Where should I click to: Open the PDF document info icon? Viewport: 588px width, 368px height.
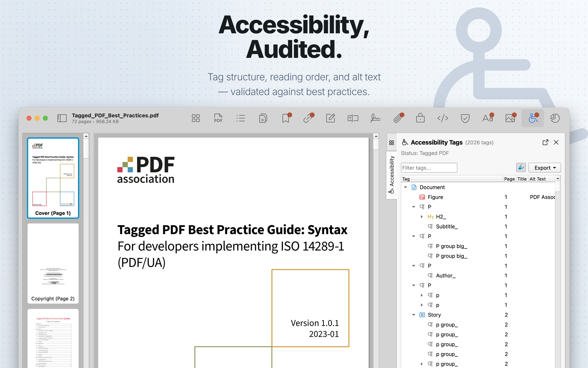coord(218,118)
